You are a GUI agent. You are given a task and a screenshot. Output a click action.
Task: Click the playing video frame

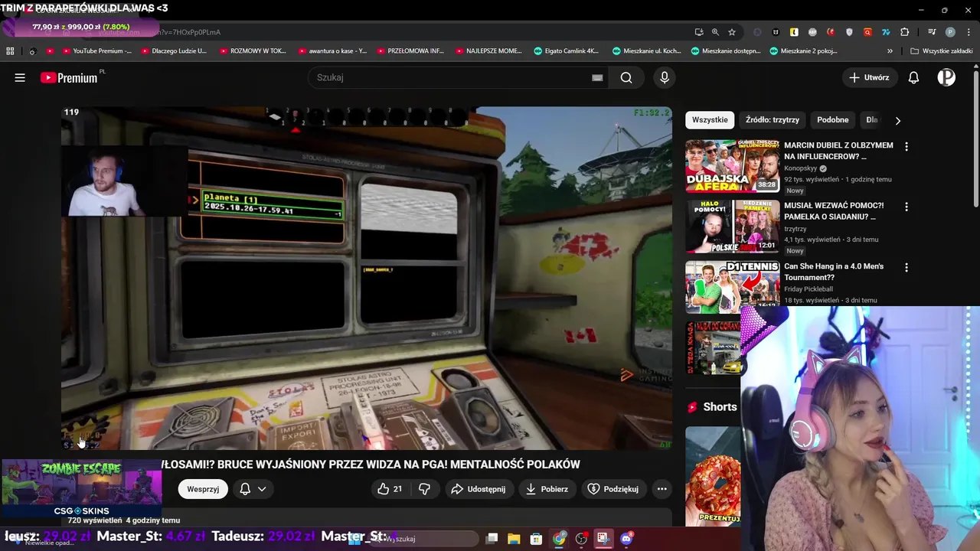tap(367, 278)
